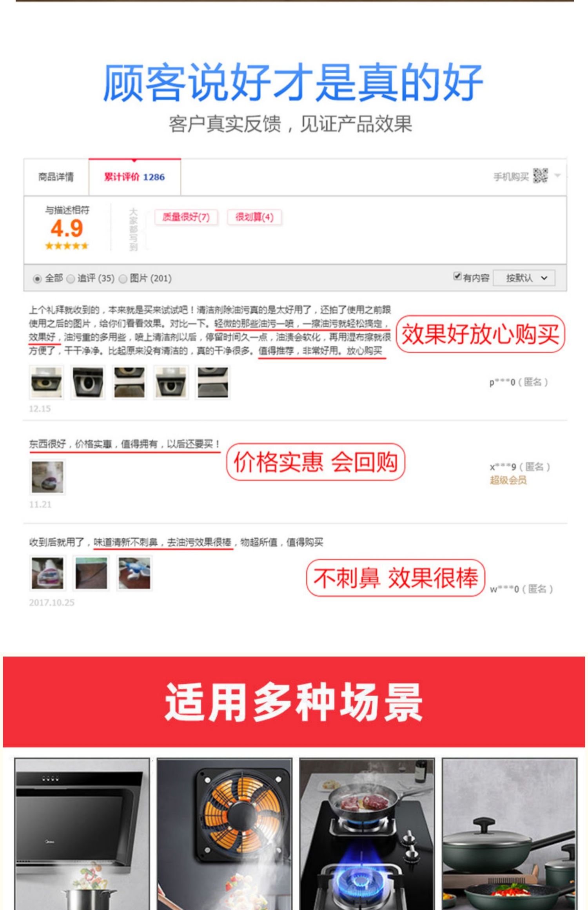This screenshot has height=910, width=588.
Task: Click the 质量很好(7) tag
Action: tap(186, 217)
